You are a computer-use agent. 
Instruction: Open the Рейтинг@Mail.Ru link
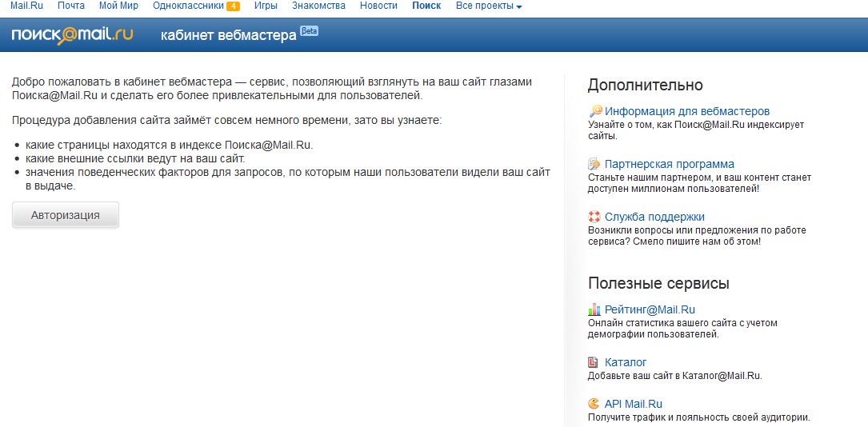(650, 309)
